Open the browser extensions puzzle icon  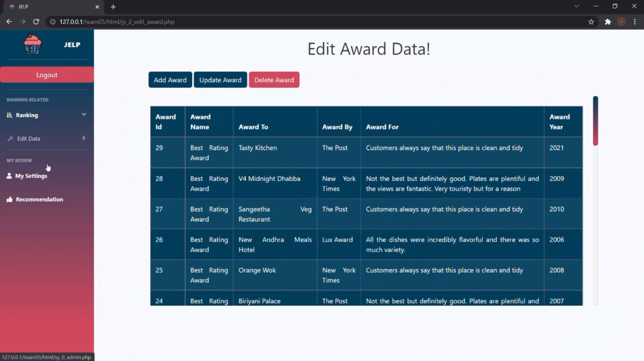pyautogui.click(x=608, y=22)
